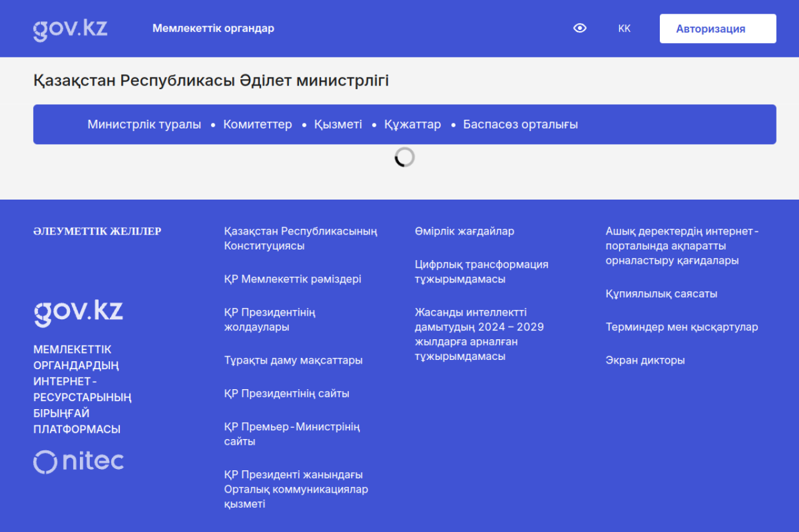The image size is (799, 532).
Task: Click the nitec logo in footer
Action: pos(78,462)
